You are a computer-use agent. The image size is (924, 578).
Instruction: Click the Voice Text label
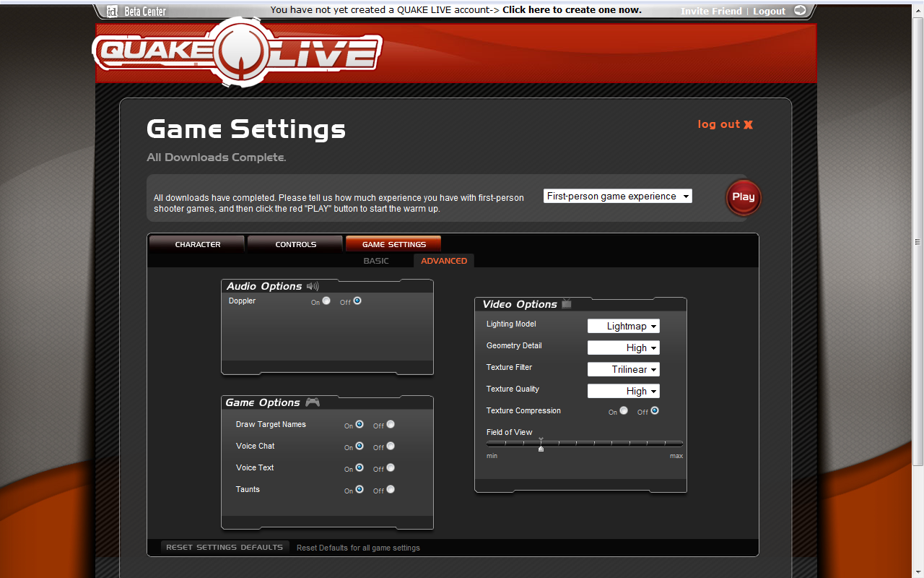(x=255, y=467)
